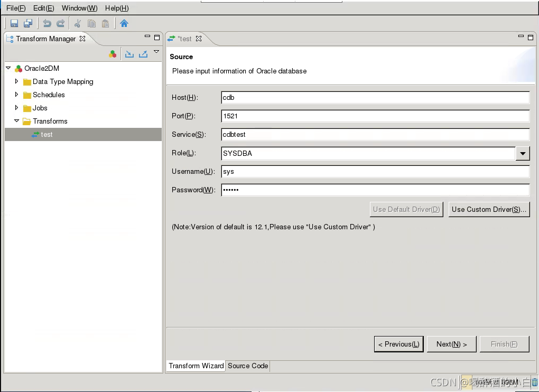Maximize the Transform Manager panel
The image size is (539, 392).
(157, 38)
